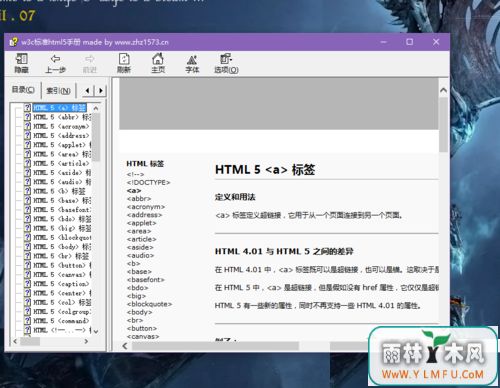
Task: Click the page icon beside HTML 5 <body>
Action: point(28,247)
